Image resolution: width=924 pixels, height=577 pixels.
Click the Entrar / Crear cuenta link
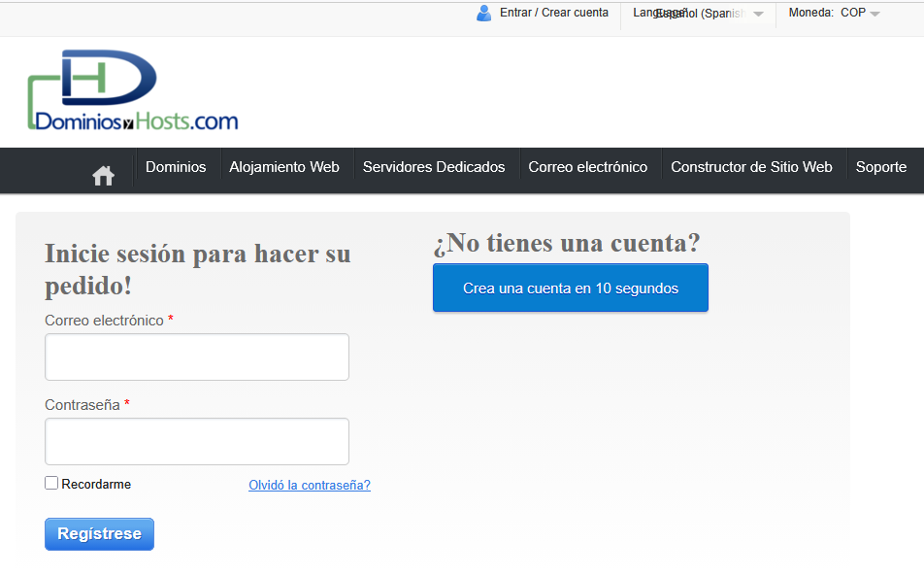(553, 13)
